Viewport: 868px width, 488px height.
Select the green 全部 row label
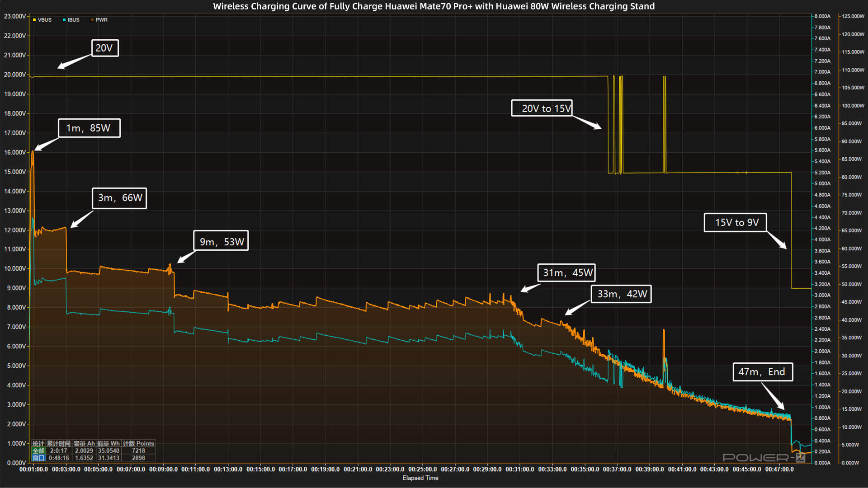tap(38, 451)
